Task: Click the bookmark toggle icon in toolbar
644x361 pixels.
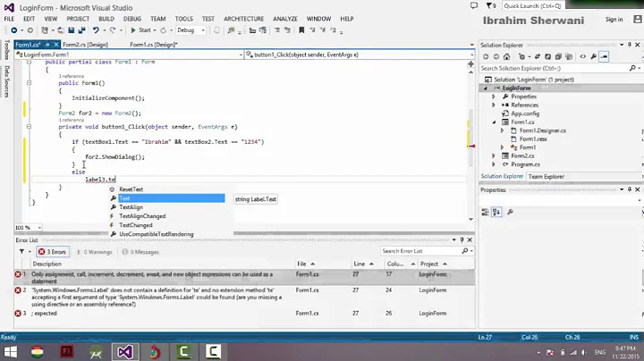Action: click(301, 30)
